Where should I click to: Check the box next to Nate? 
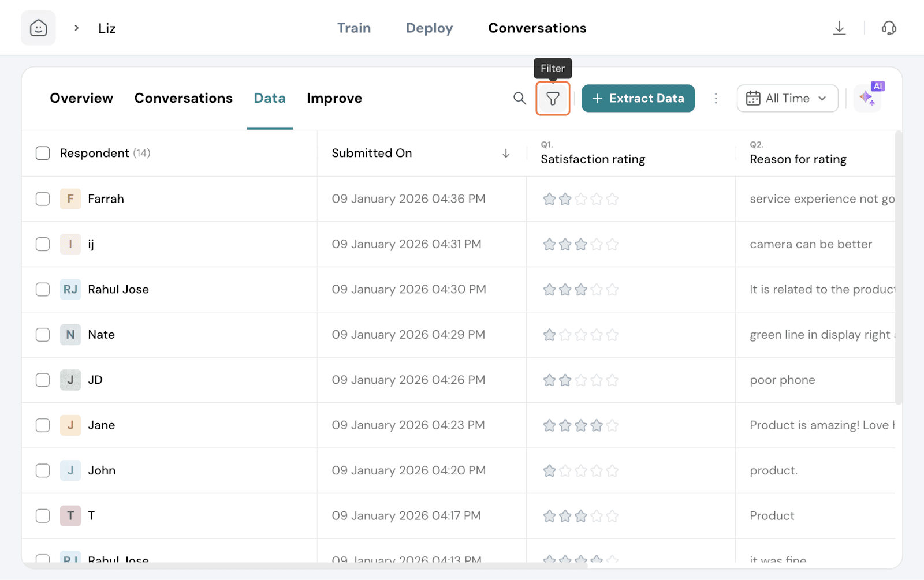(43, 335)
